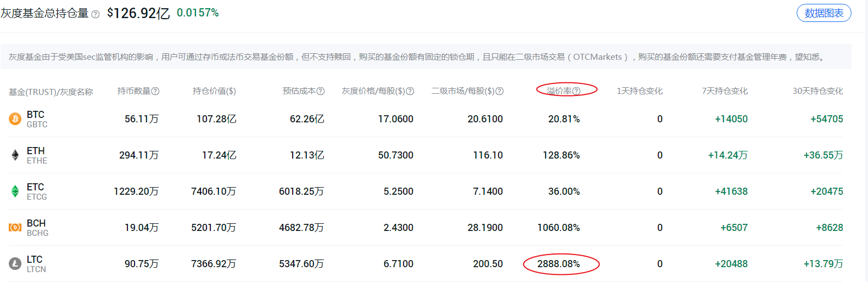Click ETH Grayscale price 50.7300
Screen dimensions: 868x282
coord(396,155)
